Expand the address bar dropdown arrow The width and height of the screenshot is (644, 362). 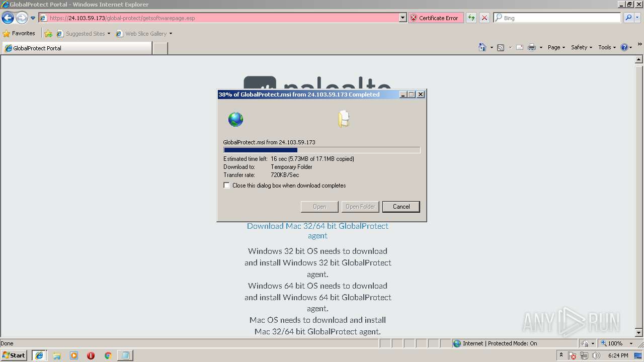click(x=403, y=18)
